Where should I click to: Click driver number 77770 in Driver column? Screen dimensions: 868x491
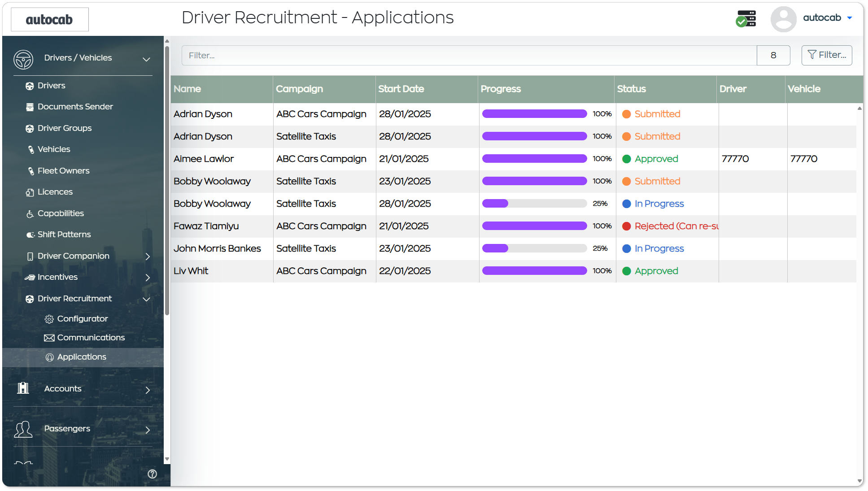point(735,159)
